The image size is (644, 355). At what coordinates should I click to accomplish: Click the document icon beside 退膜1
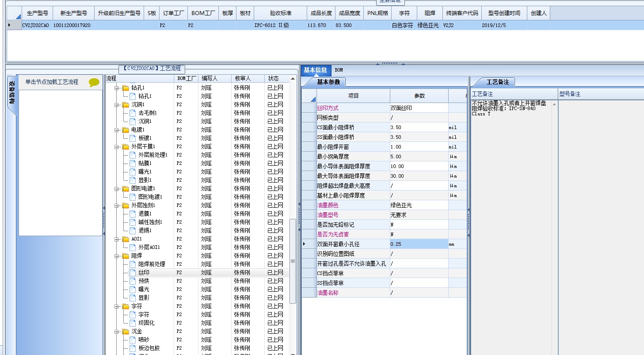133,214
